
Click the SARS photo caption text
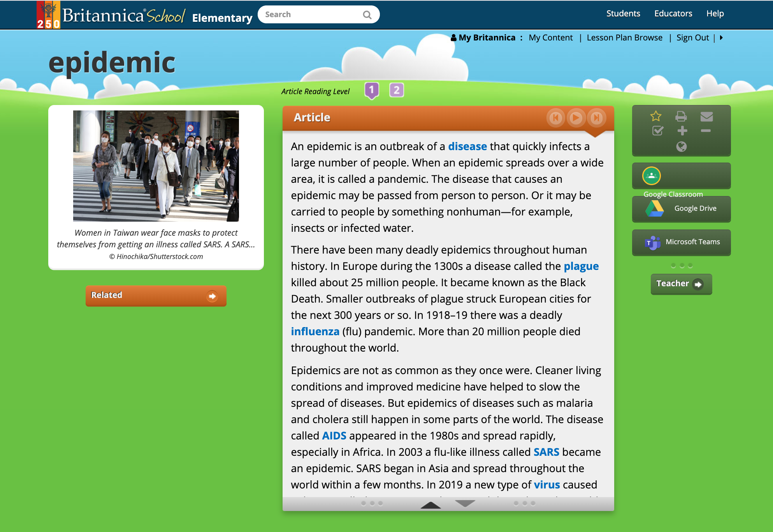(x=156, y=238)
